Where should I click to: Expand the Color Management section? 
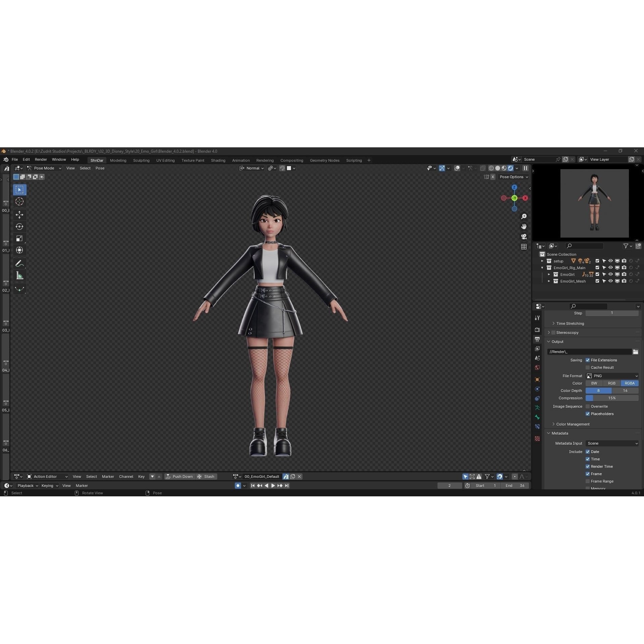(573, 424)
